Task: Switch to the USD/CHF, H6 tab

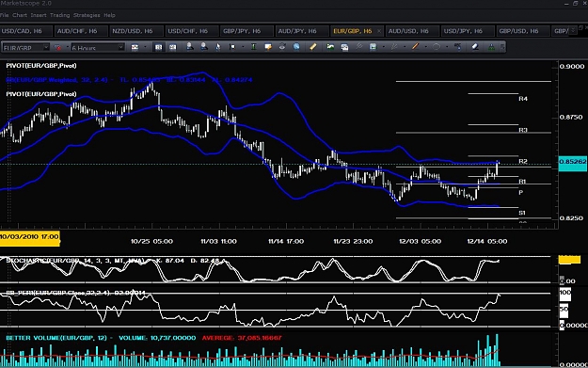Action: tap(191, 31)
